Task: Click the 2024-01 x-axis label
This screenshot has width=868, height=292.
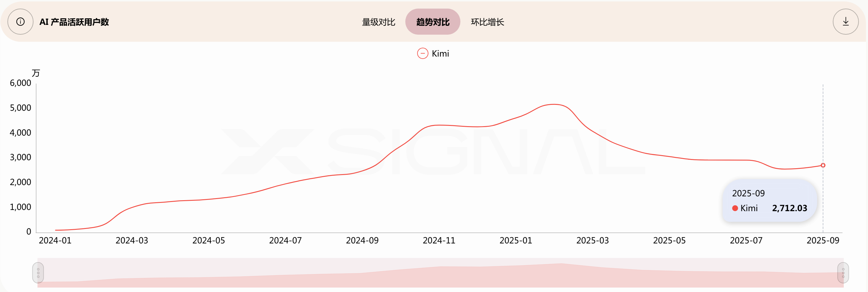Action: (x=55, y=240)
